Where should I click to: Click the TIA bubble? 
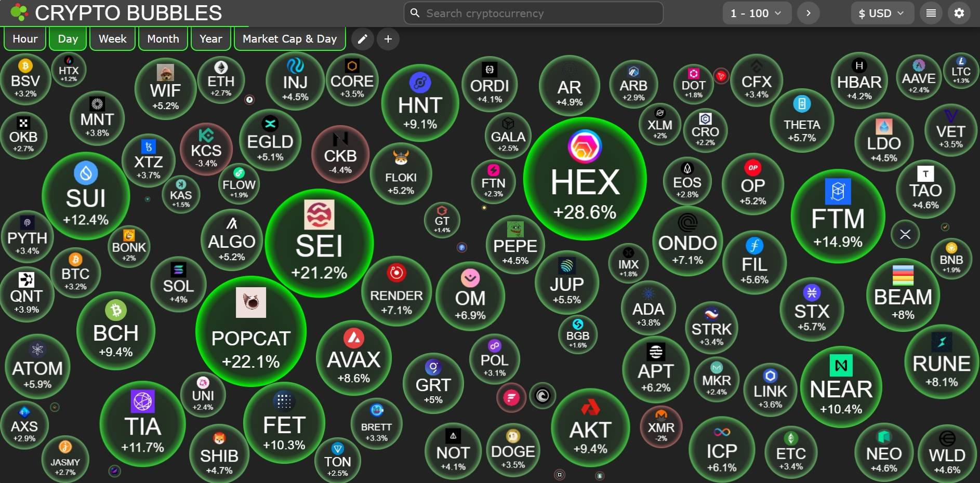tap(143, 424)
